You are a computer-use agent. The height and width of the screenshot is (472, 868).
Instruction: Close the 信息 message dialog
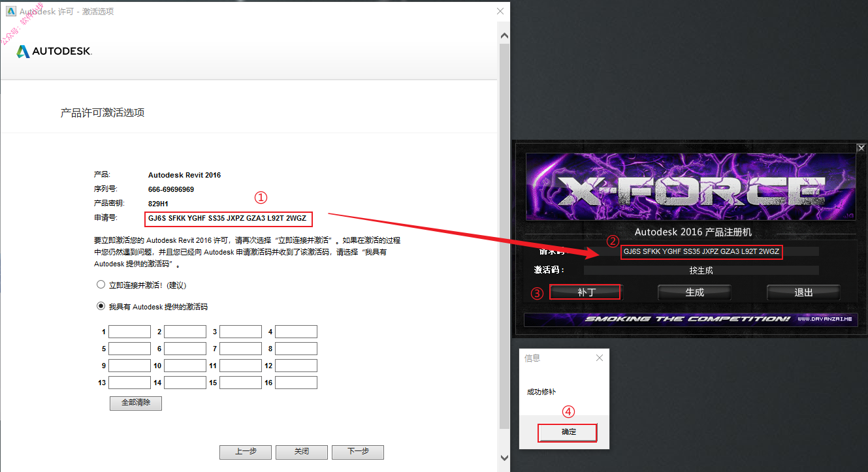tap(600, 358)
